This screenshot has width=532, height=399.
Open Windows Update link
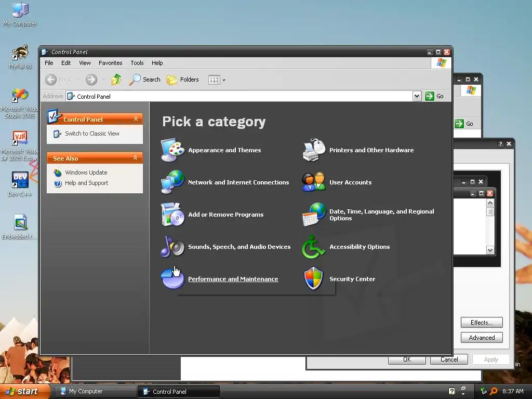[x=86, y=172]
